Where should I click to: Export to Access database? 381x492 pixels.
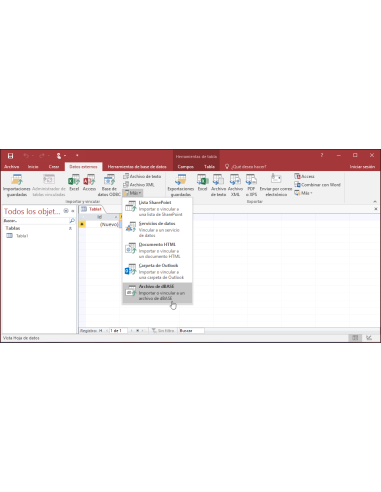click(304, 176)
